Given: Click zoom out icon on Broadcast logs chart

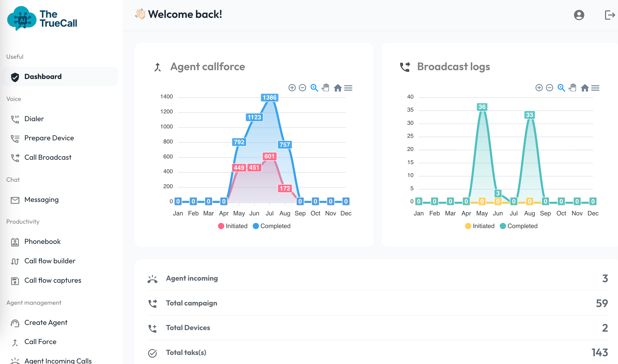Looking at the screenshot, I should point(549,88).
